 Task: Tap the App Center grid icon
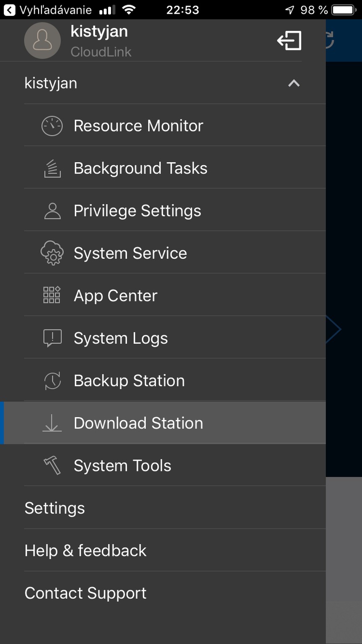pyautogui.click(x=52, y=296)
